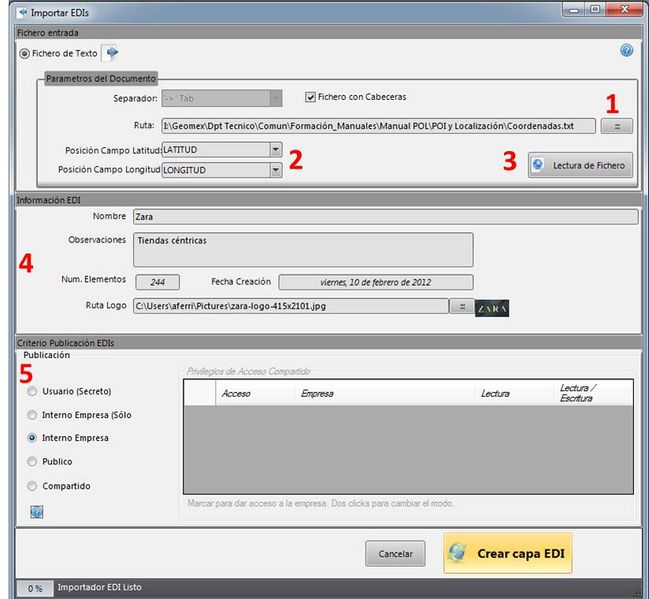This screenshot has height=599, width=649.
Task: Click the arrow icon beside Fichero de Texto
Action: tap(111, 53)
